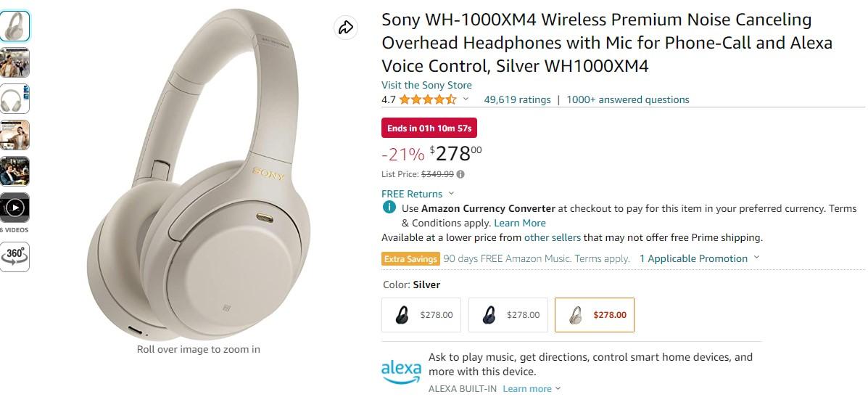Play the product videos thumbnail

[15, 208]
